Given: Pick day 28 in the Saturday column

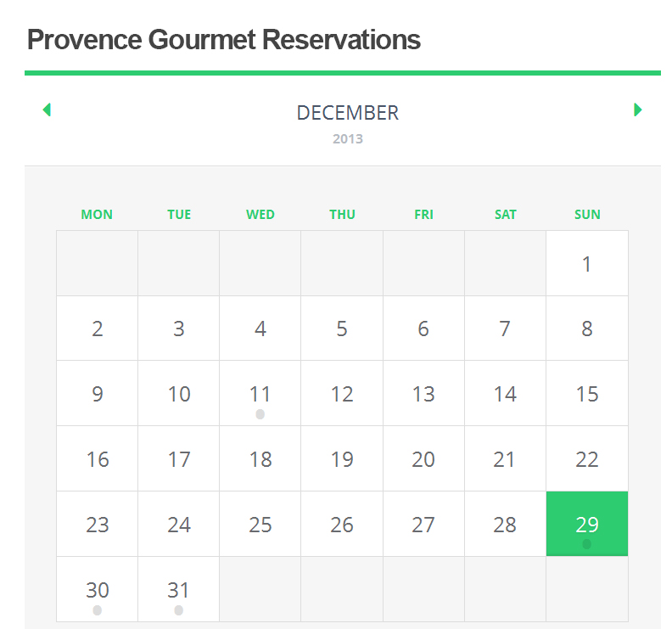Looking at the screenshot, I should coord(505,525).
